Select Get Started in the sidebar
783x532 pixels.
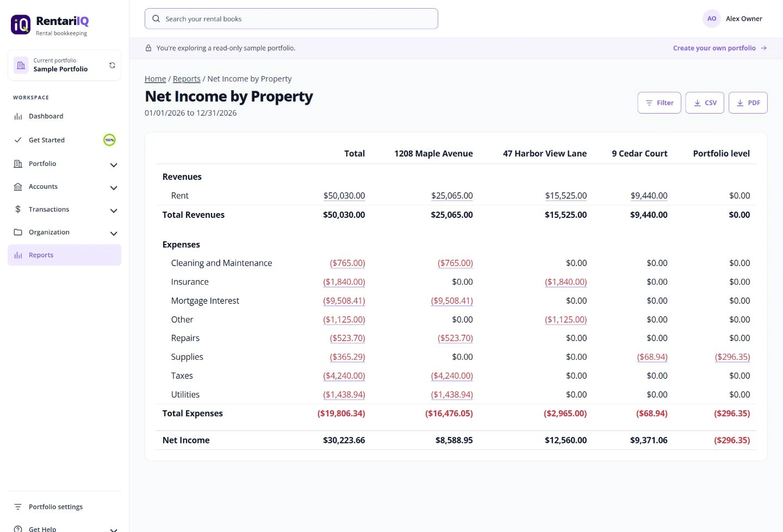coord(64,140)
